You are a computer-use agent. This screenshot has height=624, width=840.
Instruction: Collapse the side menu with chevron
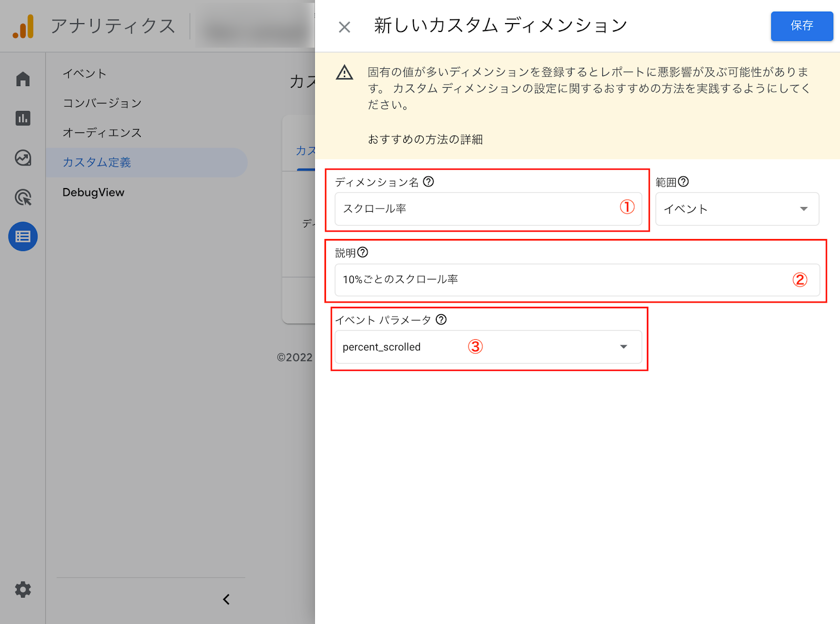226,599
